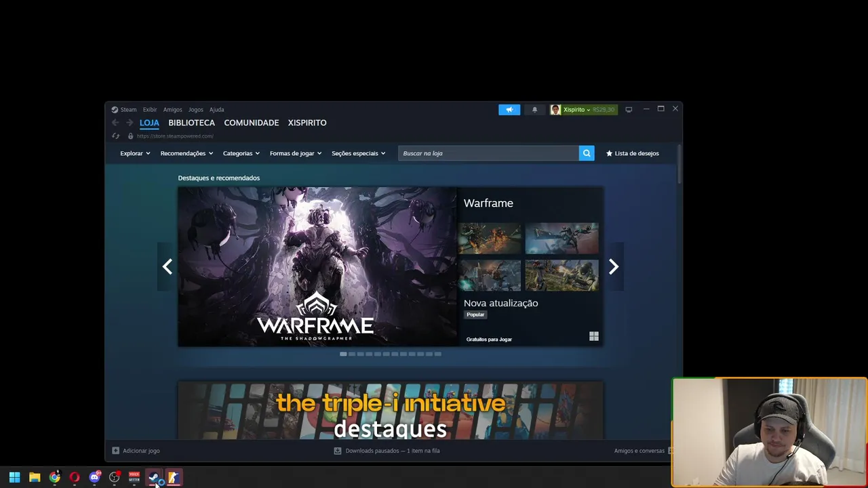Click the Nova atualização text
The image size is (868, 488).
coord(500,303)
